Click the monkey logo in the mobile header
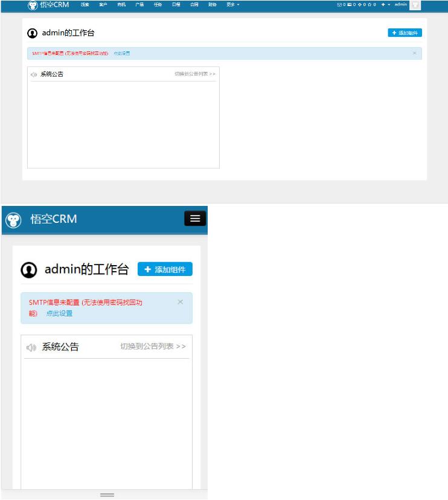This screenshot has width=448, height=500. (x=13, y=220)
